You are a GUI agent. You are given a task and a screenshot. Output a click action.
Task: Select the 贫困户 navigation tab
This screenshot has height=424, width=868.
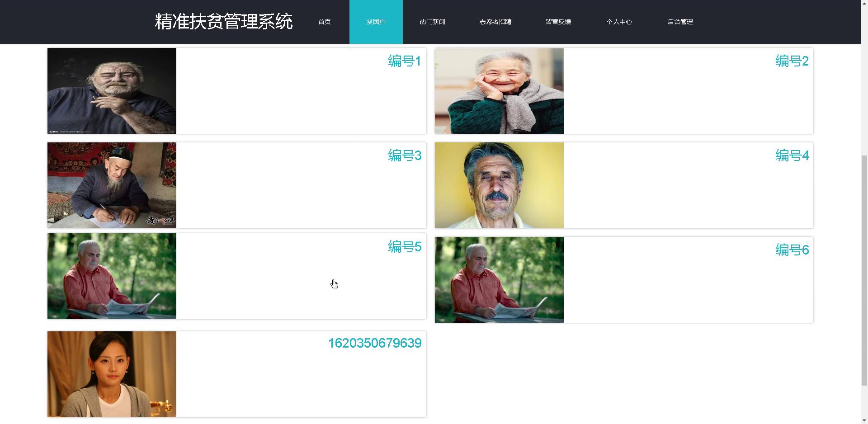pos(376,22)
